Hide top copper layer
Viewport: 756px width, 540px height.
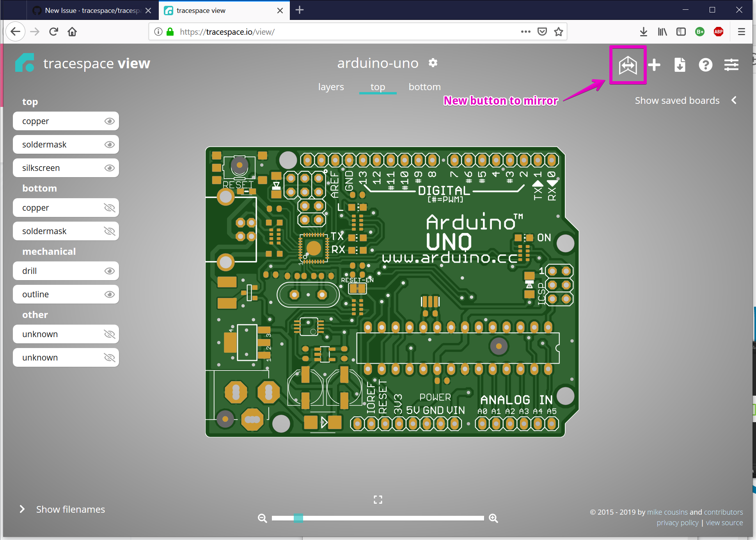pyautogui.click(x=110, y=121)
